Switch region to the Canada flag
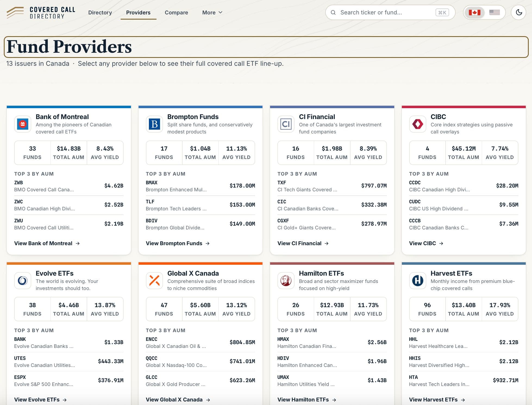Viewport: 532px width, 405px height. point(474,13)
